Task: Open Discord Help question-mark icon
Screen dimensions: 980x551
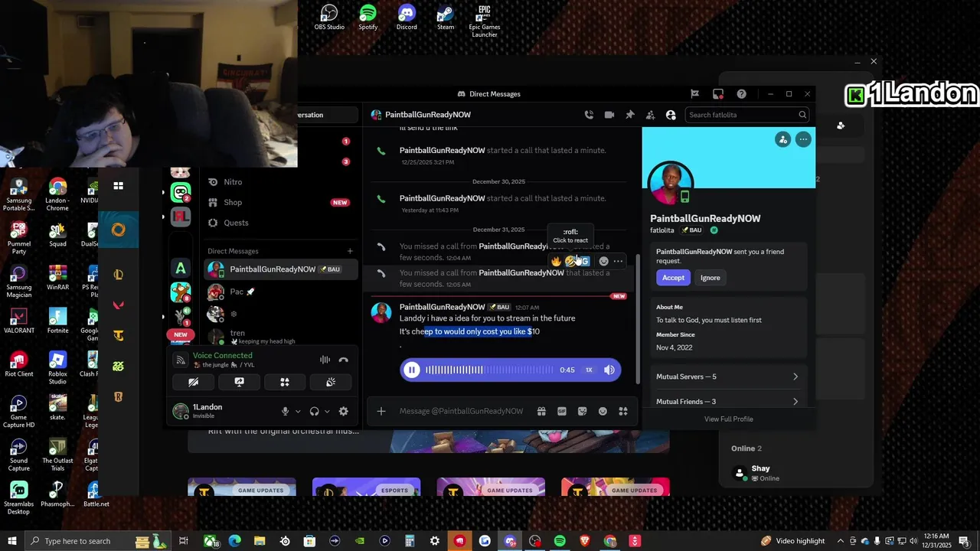Action: click(741, 94)
